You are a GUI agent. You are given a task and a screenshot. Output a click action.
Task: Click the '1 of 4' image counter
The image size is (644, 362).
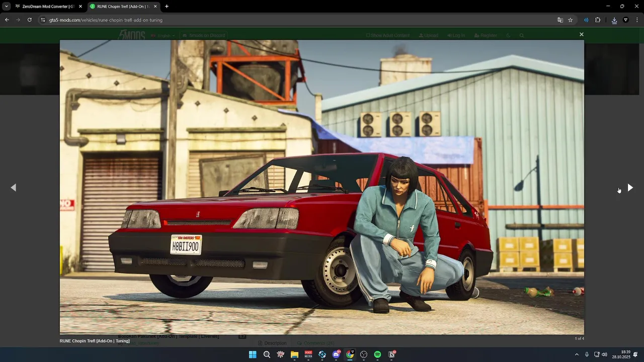click(x=579, y=338)
